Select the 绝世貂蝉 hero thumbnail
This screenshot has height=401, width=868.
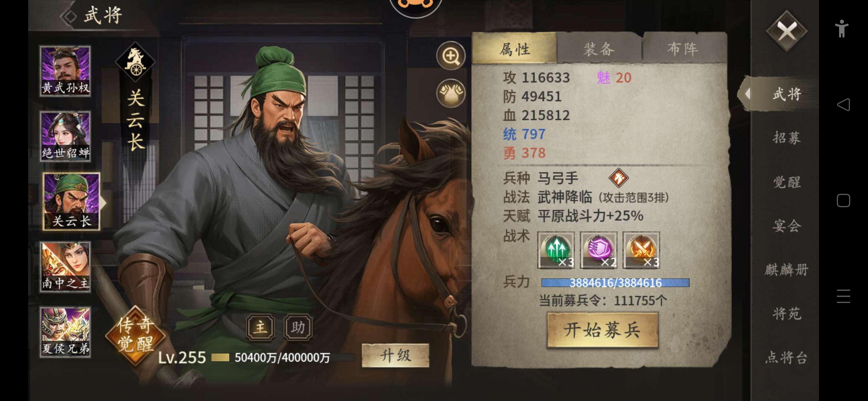click(65, 136)
